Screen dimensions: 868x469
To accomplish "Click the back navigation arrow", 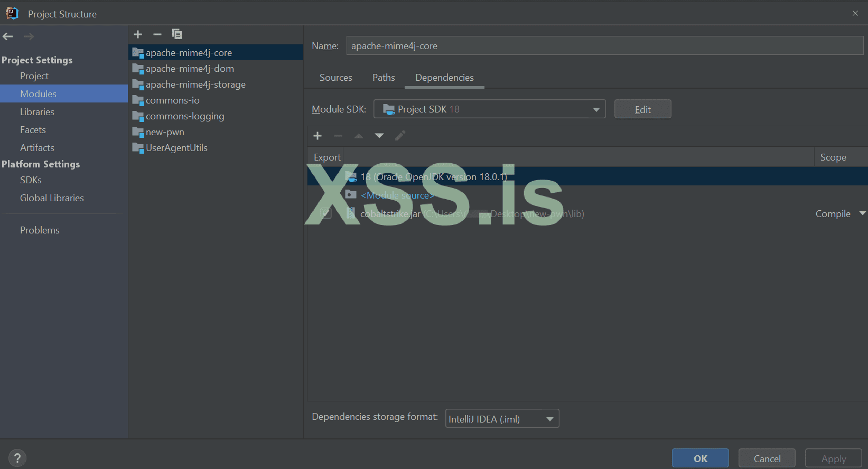I will (8, 36).
